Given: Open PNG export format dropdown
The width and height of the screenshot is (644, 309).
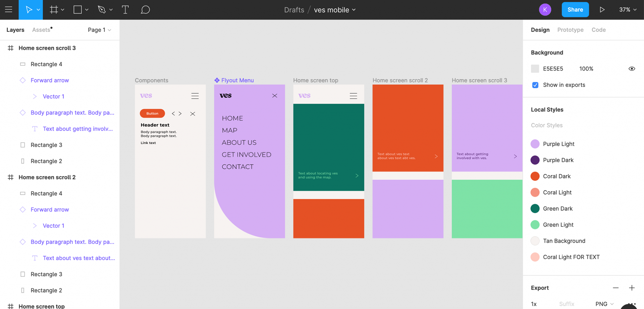Looking at the screenshot, I should 604,304.
